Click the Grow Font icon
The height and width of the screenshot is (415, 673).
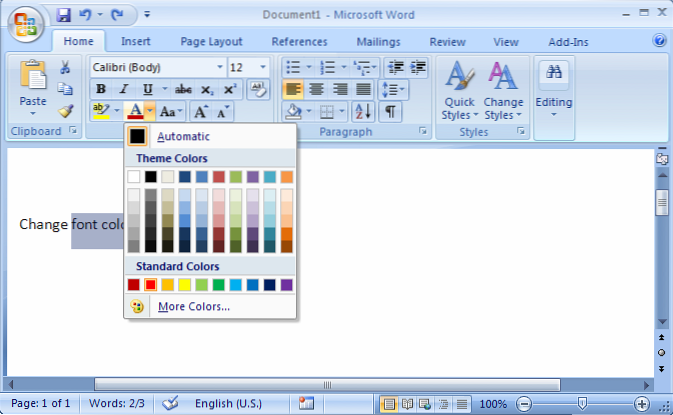click(201, 112)
